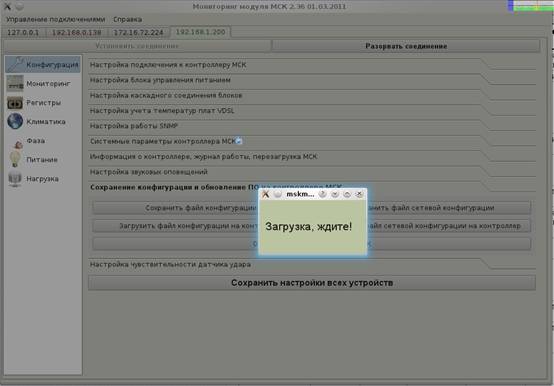
Task: Expand Настройка подключения к контроллеру МСК
Action: pyautogui.click(x=312, y=65)
